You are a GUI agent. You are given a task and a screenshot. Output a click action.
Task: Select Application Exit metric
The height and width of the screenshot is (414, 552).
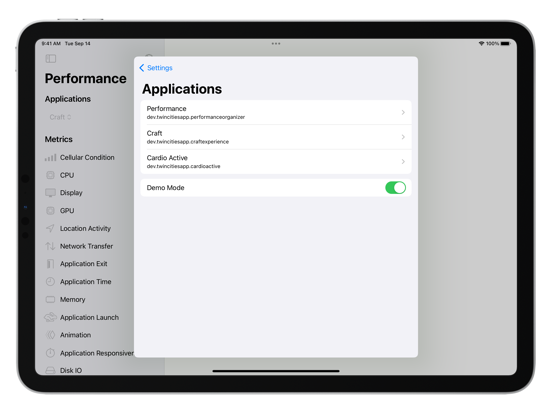tap(84, 264)
